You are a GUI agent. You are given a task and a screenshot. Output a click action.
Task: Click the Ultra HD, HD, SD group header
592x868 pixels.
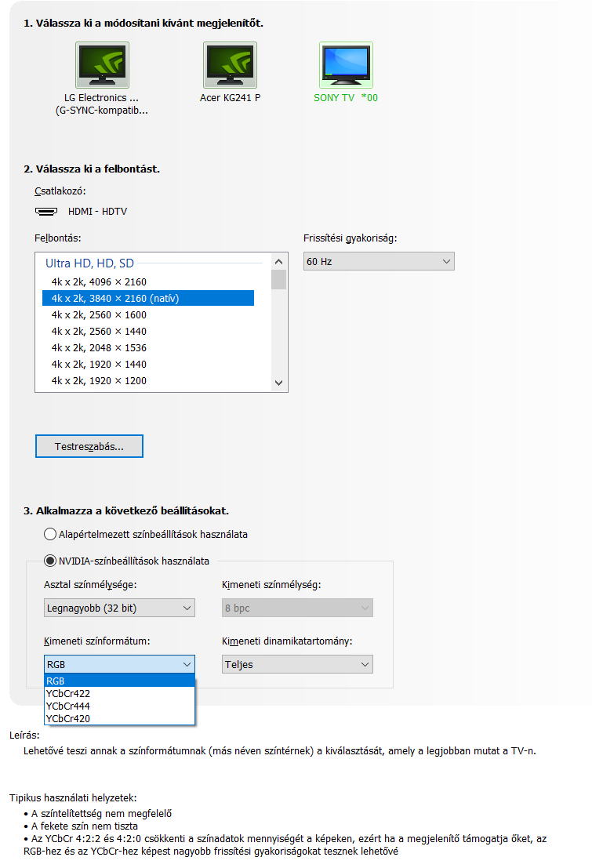[x=89, y=263]
